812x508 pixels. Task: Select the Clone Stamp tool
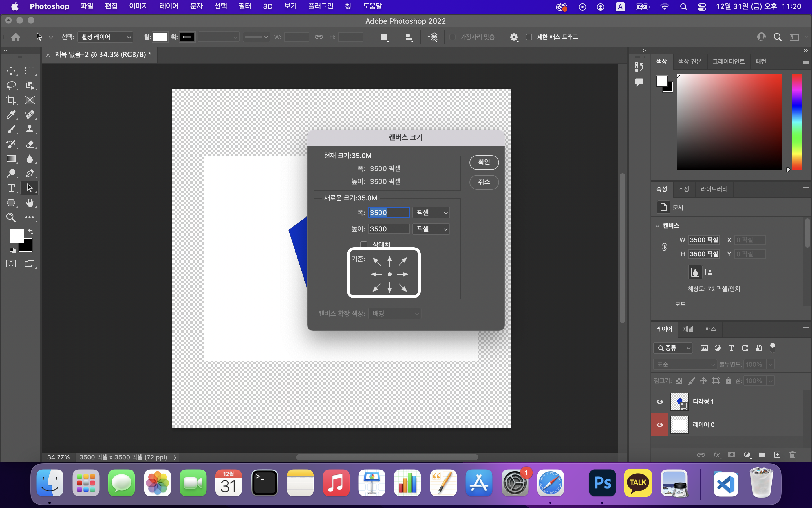pos(30,129)
